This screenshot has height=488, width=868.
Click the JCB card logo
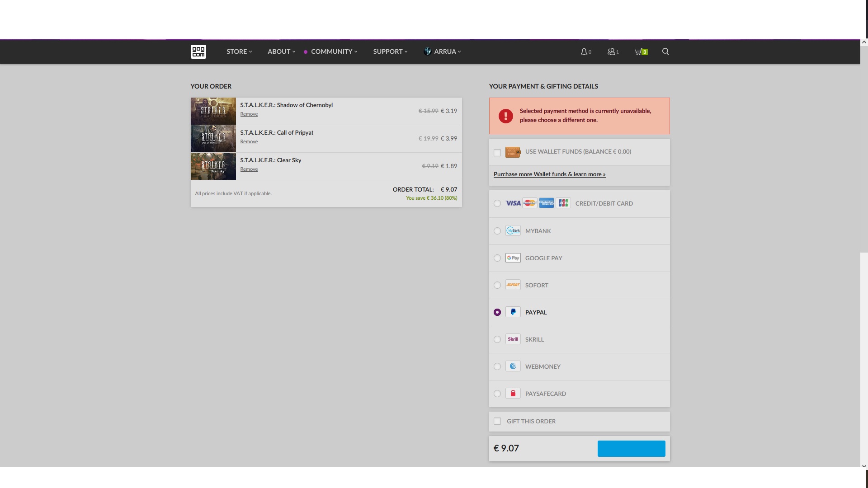point(563,203)
